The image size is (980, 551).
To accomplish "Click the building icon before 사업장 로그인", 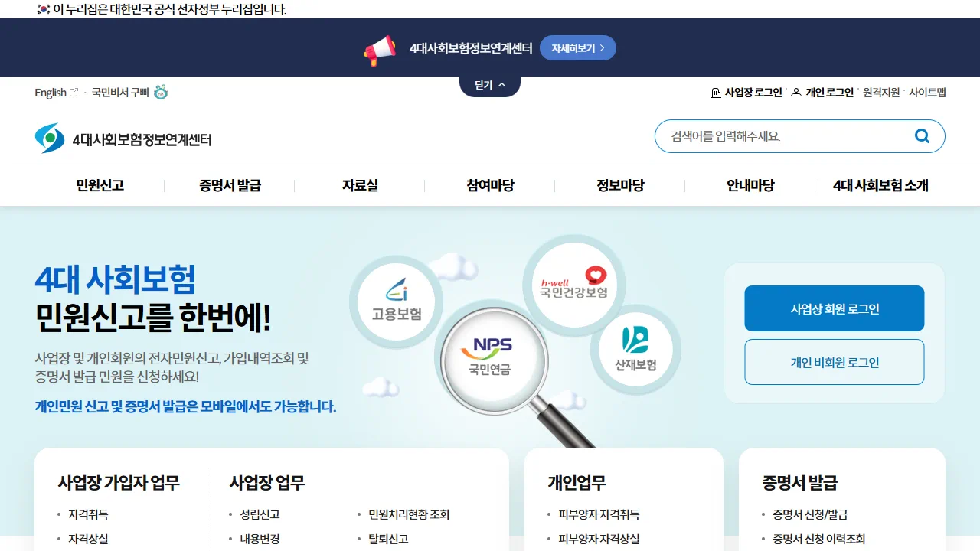I will pyautogui.click(x=716, y=93).
